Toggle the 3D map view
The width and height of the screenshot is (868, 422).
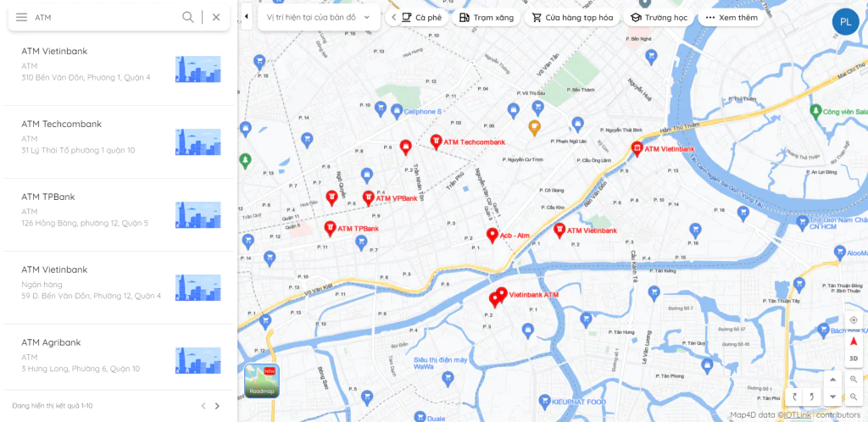click(x=853, y=359)
